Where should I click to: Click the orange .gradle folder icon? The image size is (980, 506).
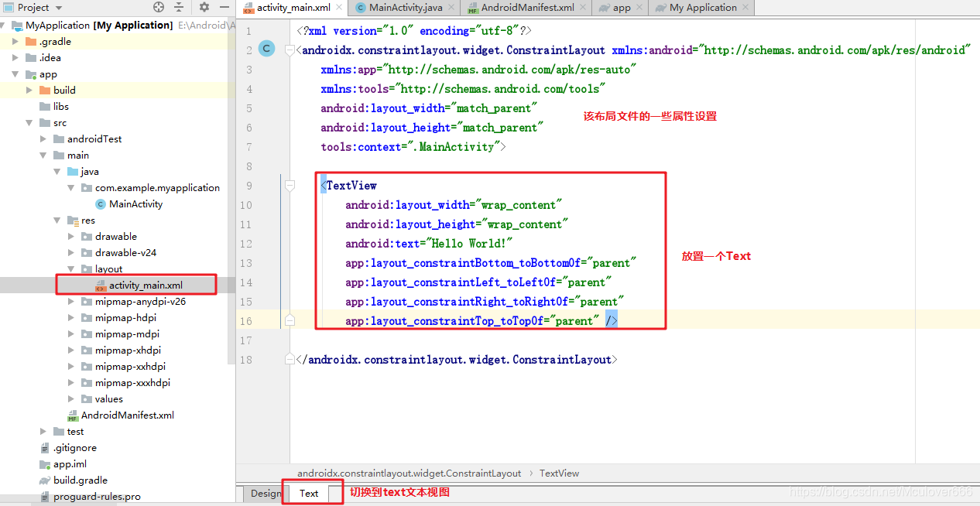(x=31, y=42)
